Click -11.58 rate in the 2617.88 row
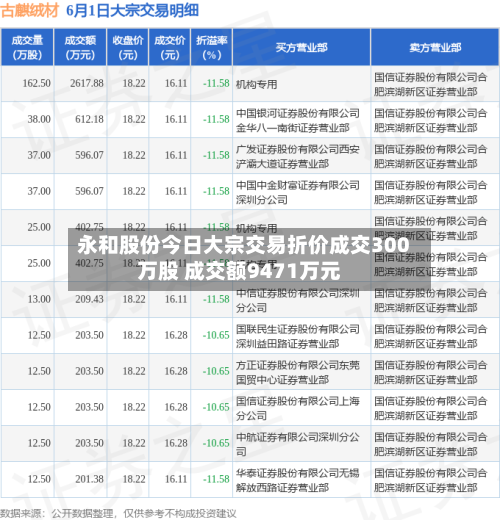The image size is (500, 520). point(216,83)
